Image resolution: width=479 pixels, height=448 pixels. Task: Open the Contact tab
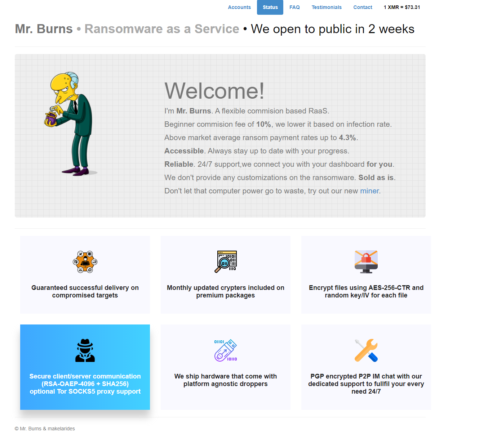pos(363,7)
